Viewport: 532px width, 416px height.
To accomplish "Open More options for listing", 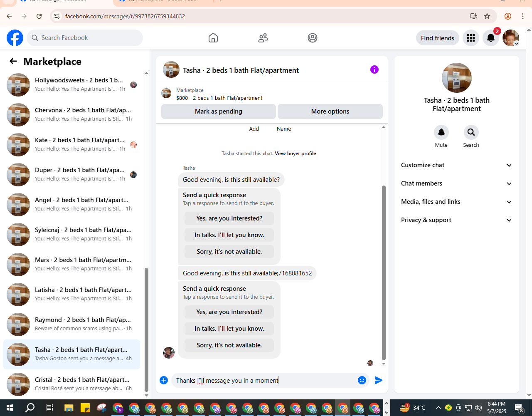I will coord(330,111).
